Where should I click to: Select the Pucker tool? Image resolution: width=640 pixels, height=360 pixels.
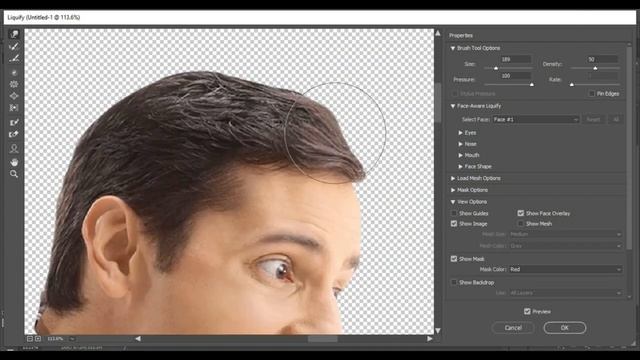[x=14, y=84]
